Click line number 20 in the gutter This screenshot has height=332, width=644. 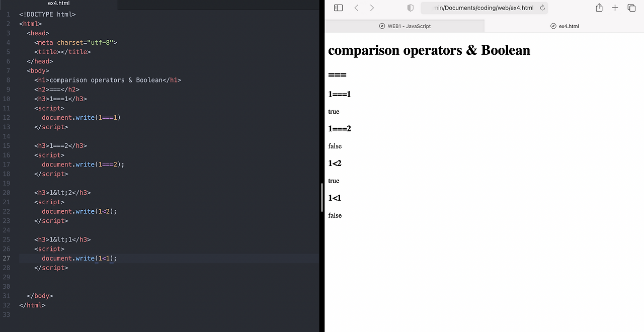[7, 193]
